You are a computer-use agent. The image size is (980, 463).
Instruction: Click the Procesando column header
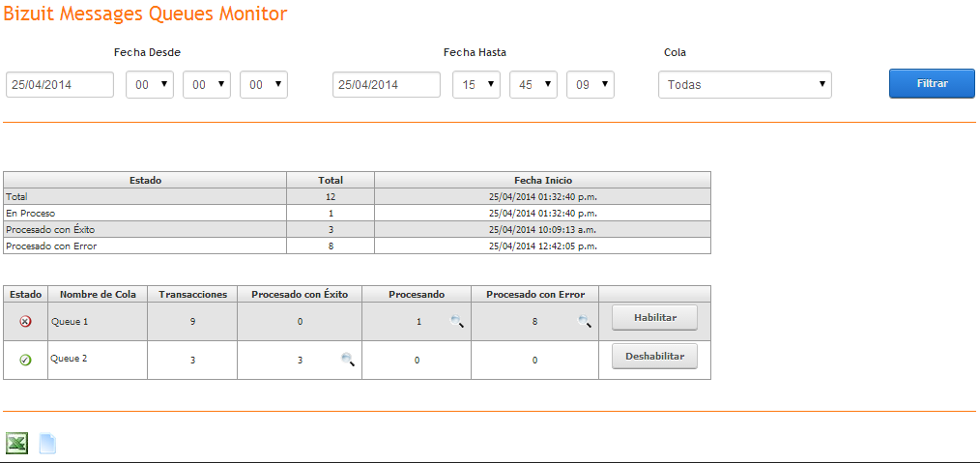(x=417, y=294)
